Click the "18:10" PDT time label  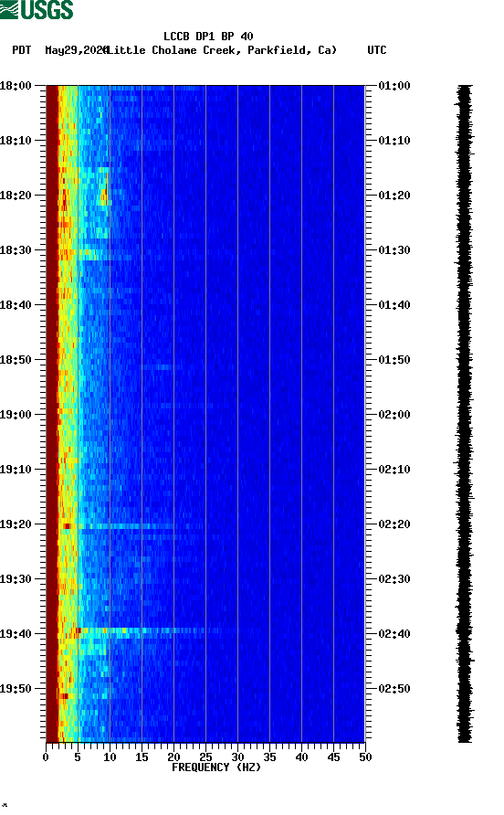click(16, 141)
